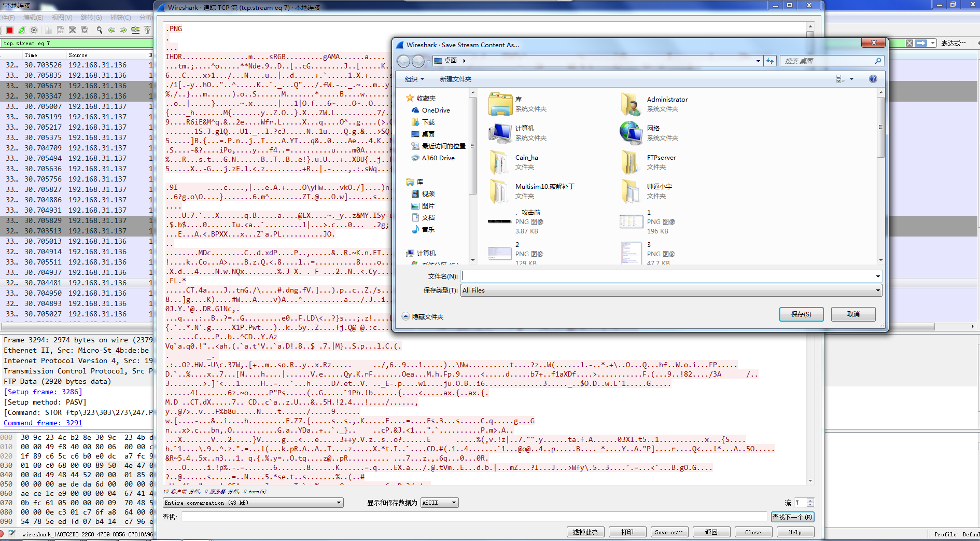This screenshot has height=541, width=980.
Task: Jump to first packet arrow icon
Action: [x=147, y=30]
